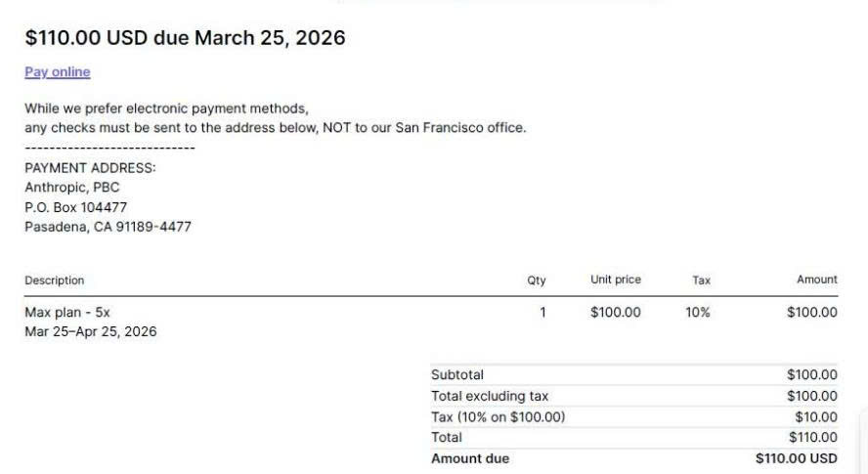Click the $110.00 USD due heading
This screenshot has width=868, height=474.
coord(185,38)
